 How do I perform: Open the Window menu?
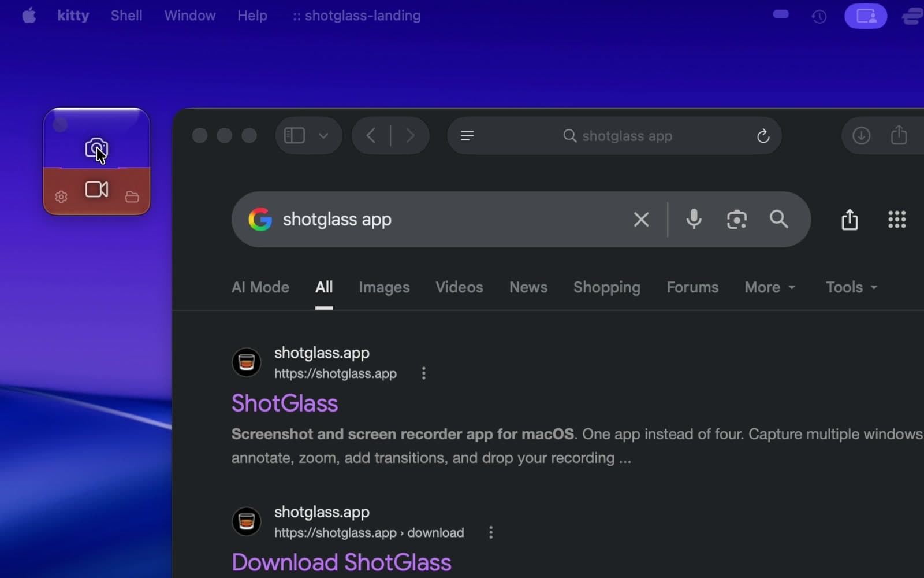[190, 16]
